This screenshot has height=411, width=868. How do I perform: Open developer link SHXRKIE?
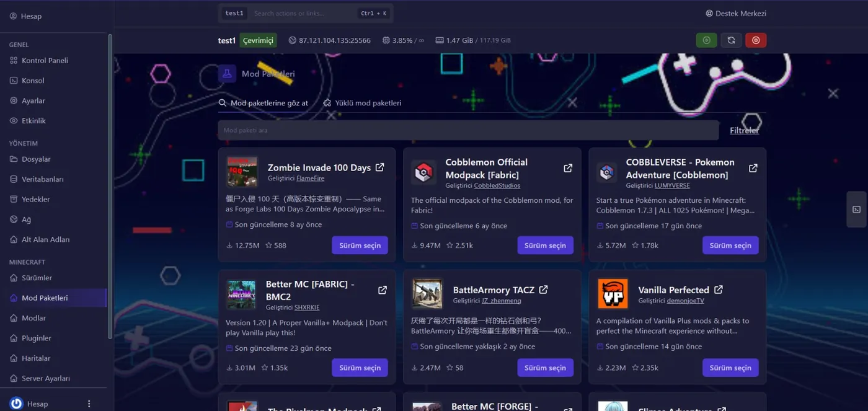307,307
